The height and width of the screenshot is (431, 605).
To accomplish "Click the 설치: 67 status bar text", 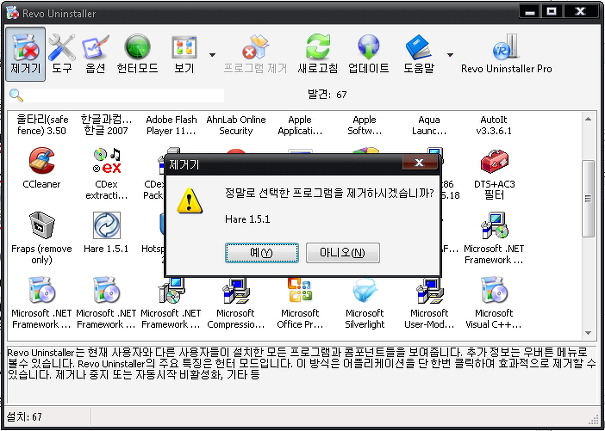I will [x=24, y=417].
